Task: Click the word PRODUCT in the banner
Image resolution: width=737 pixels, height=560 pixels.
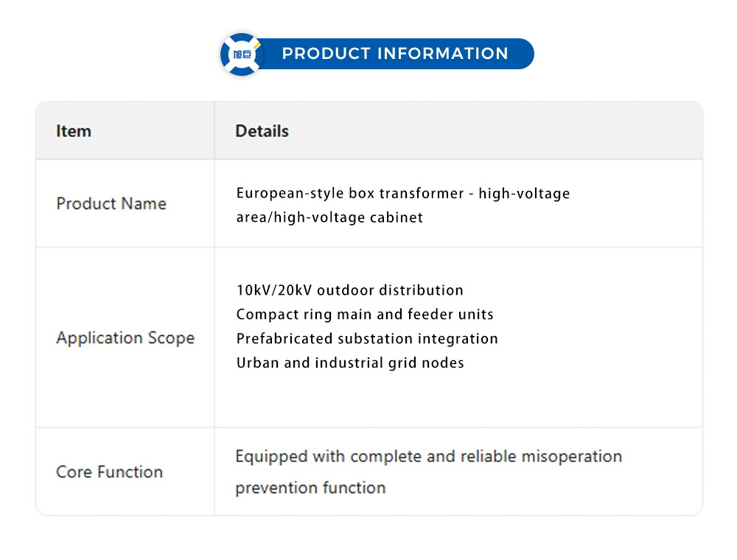Action: (326, 54)
